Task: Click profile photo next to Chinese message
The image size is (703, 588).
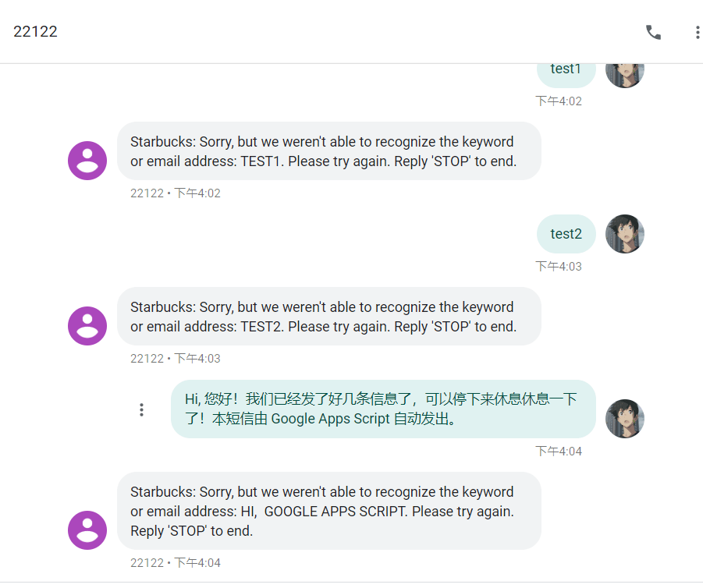Action: pyautogui.click(x=624, y=419)
